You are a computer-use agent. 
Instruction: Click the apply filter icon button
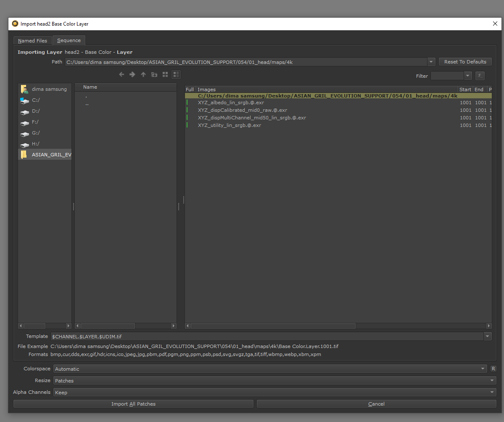[480, 76]
